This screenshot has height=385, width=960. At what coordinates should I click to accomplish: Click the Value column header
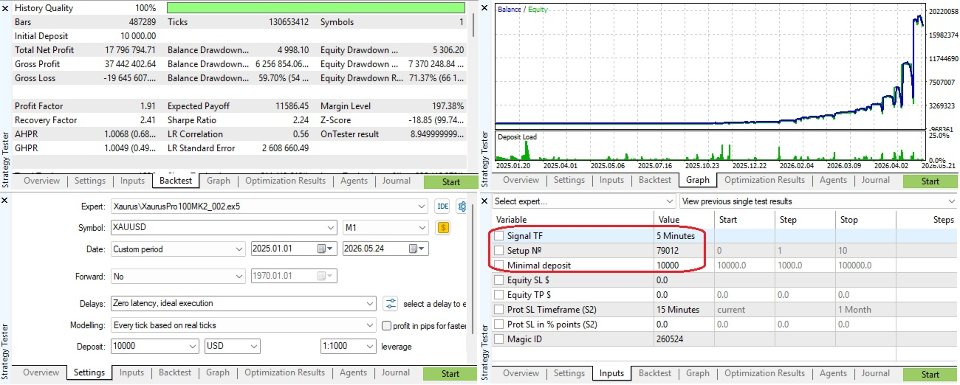(x=684, y=220)
